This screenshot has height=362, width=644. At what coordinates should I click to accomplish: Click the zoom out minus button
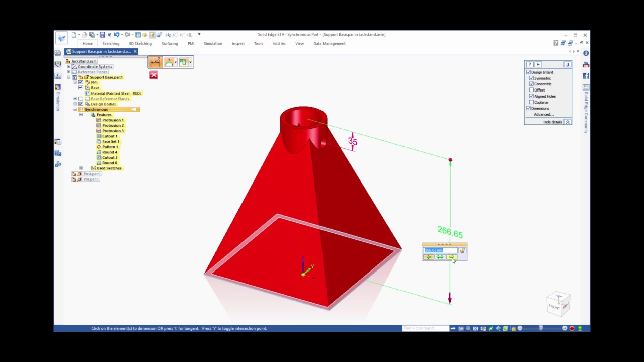(520, 328)
